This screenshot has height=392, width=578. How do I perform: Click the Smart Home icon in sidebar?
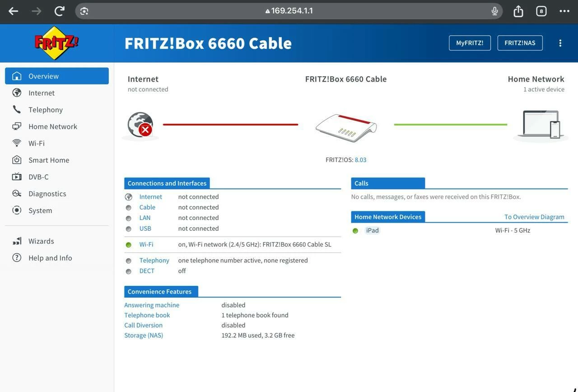(17, 160)
